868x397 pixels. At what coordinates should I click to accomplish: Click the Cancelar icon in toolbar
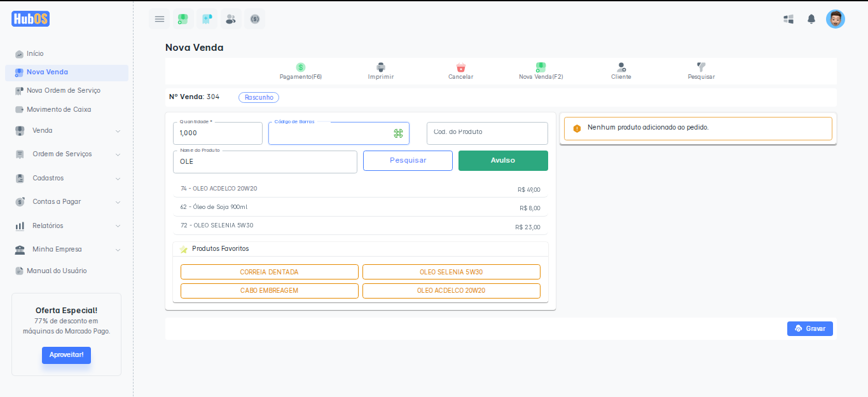pyautogui.click(x=461, y=67)
